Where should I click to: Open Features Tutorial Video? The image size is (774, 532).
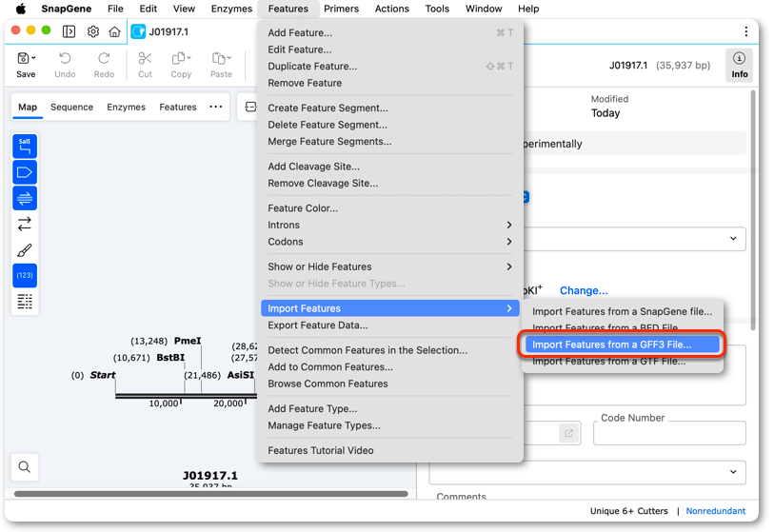tap(390, 450)
